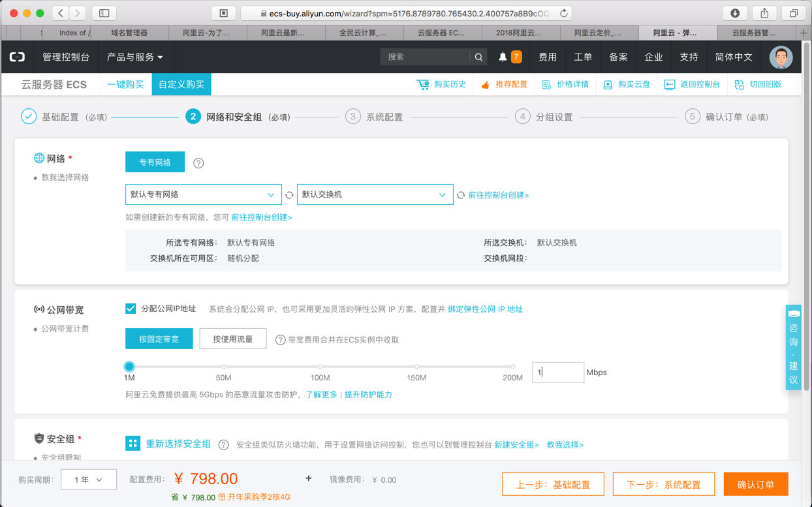The width and height of the screenshot is (812, 507).
Task: Switch to 云服务器 EC... browser tab
Action: 441,33
